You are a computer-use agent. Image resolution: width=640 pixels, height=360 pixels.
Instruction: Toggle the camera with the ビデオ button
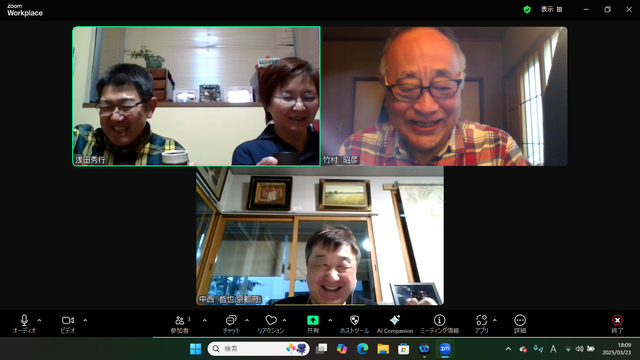point(68,324)
